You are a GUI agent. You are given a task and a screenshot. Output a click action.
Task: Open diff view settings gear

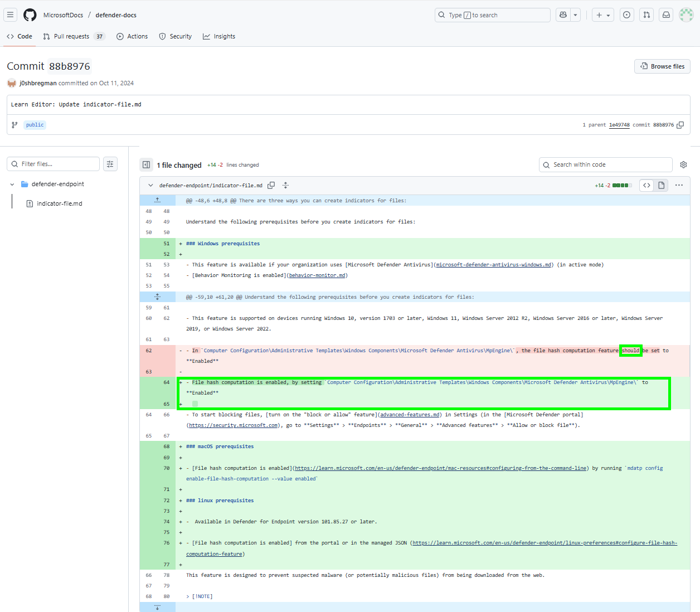pyautogui.click(x=683, y=164)
